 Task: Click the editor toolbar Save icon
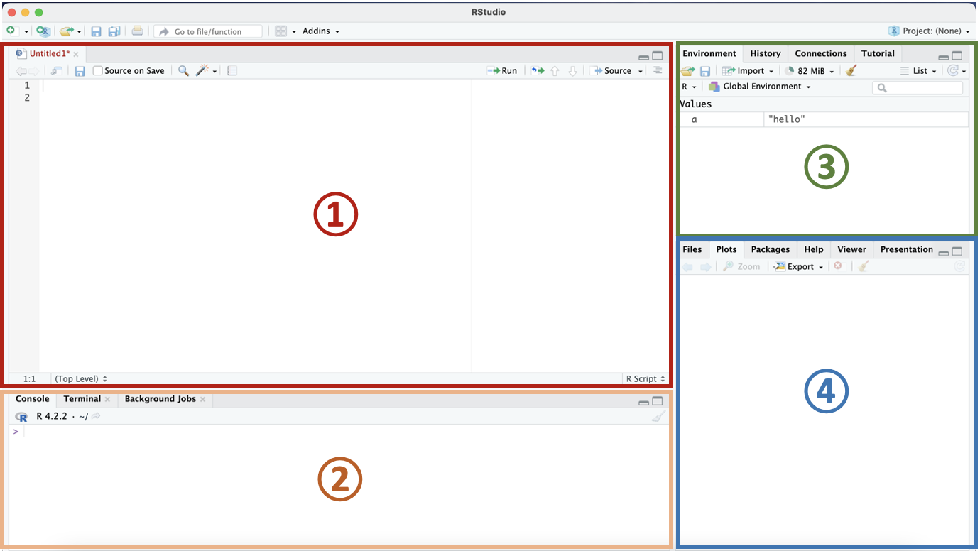(x=80, y=71)
